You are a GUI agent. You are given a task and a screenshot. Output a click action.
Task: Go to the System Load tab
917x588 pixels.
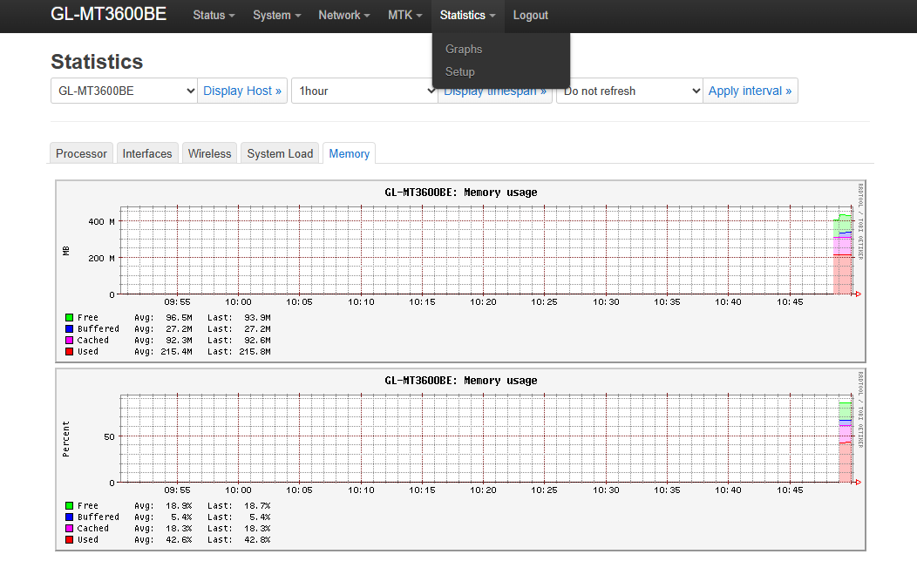click(280, 153)
